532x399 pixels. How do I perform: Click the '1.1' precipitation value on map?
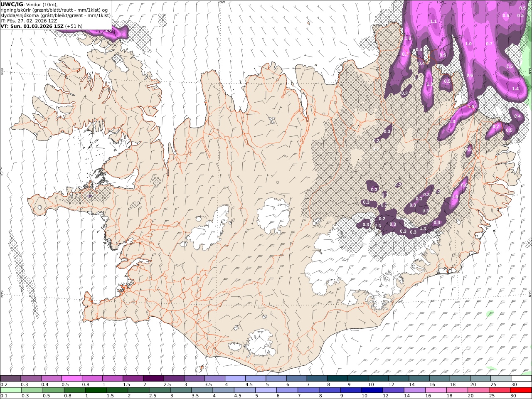pos(433,21)
